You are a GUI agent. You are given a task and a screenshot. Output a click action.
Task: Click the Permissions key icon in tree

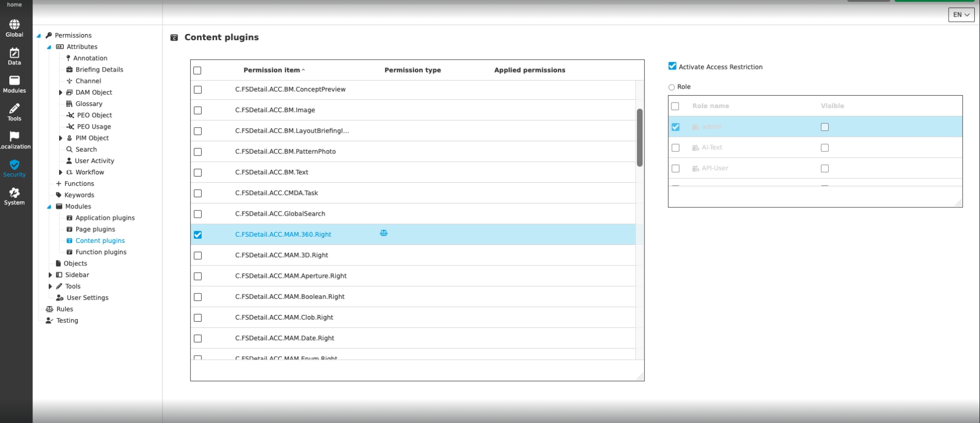click(49, 36)
